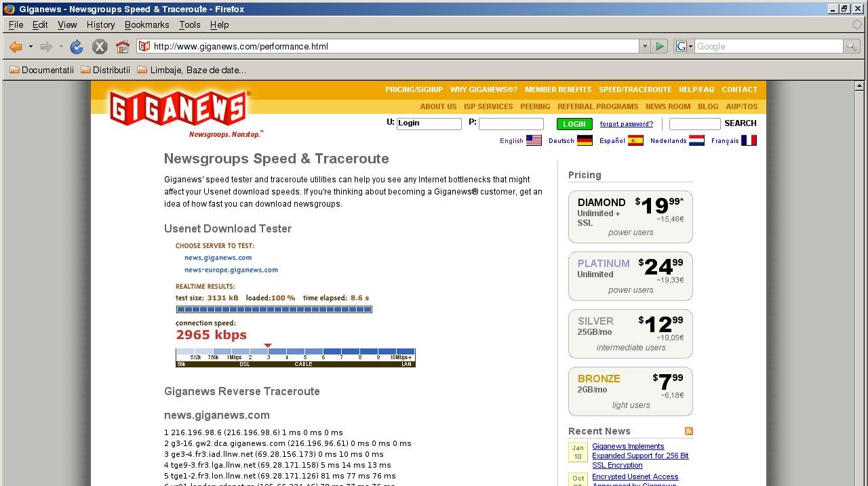The width and height of the screenshot is (868, 486).
Task: Open the AUP/TOS link
Action: click(x=742, y=106)
